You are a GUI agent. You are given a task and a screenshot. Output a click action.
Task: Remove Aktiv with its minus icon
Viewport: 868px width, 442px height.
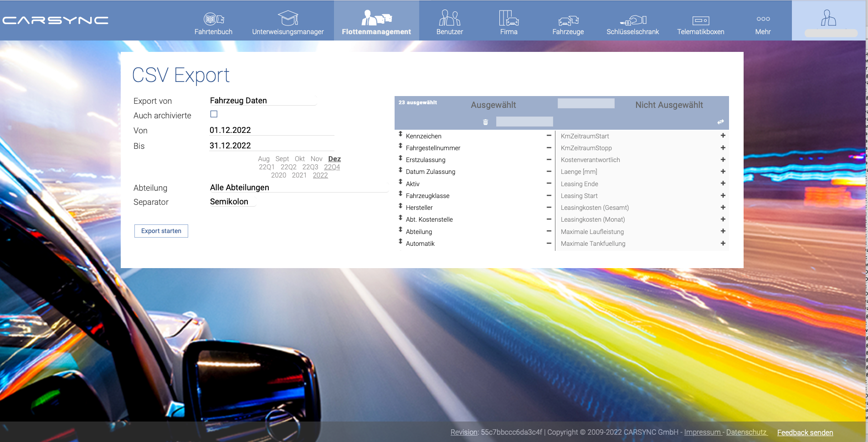click(549, 183)
